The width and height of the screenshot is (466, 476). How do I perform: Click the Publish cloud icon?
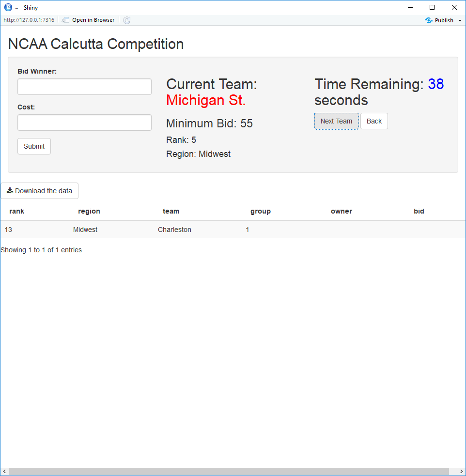[428, 20]
